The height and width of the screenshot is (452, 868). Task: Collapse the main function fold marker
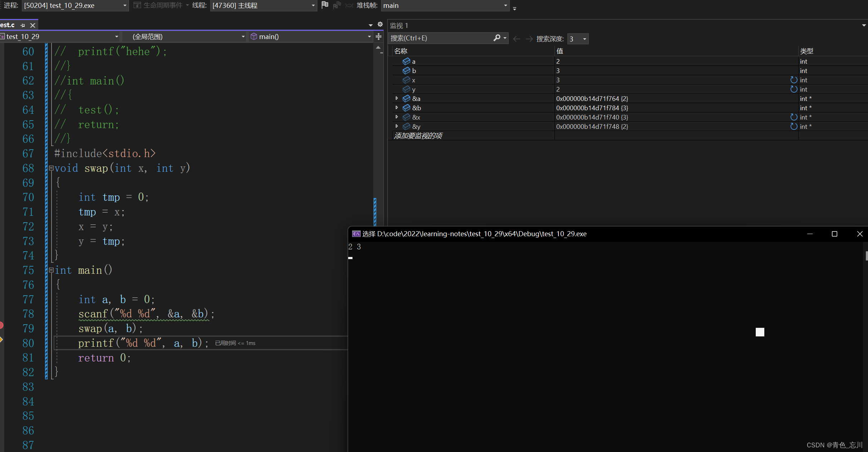tap(51, 270)
